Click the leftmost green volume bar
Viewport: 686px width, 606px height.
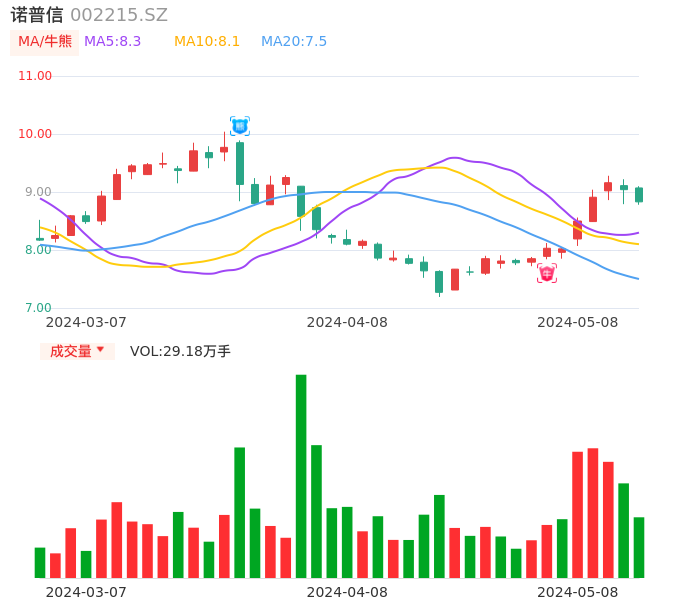40,563
